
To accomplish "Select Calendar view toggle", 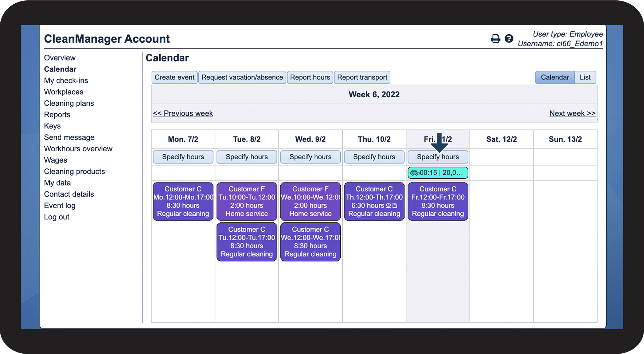I will (555, 77).
